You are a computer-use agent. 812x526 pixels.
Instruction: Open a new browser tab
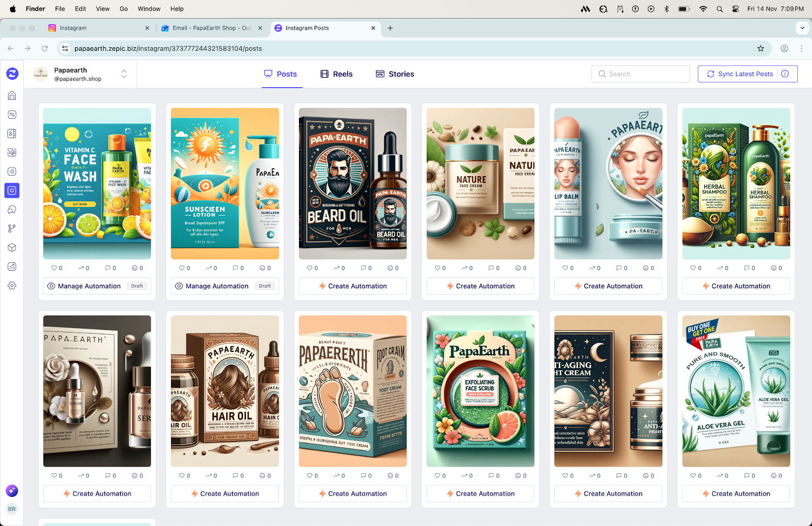tap(390, 28)
